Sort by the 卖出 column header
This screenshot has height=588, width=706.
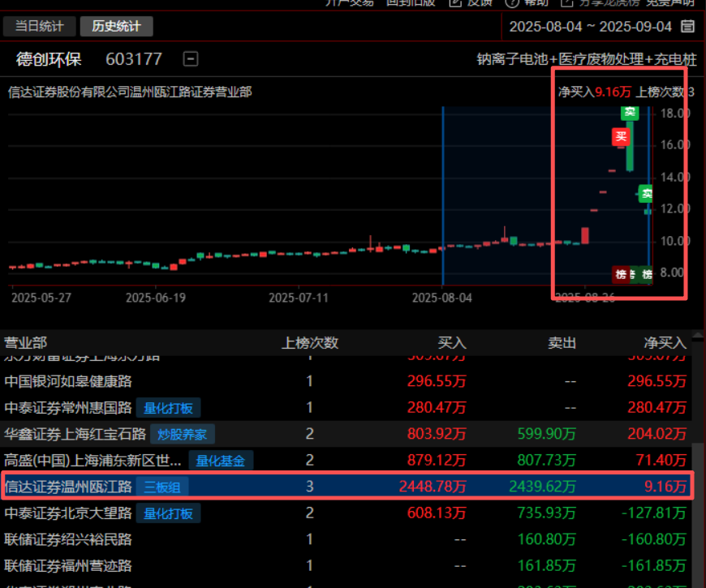point(562,343)
